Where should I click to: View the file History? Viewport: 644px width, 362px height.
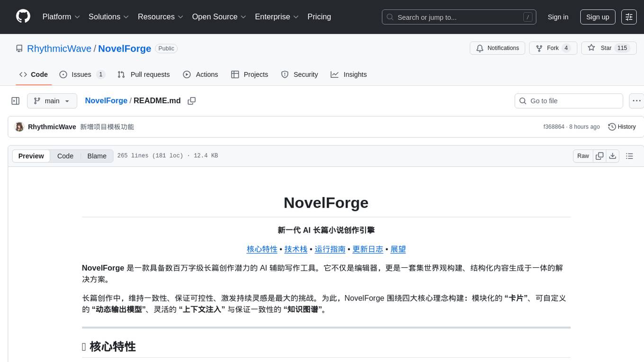point(622,127)
